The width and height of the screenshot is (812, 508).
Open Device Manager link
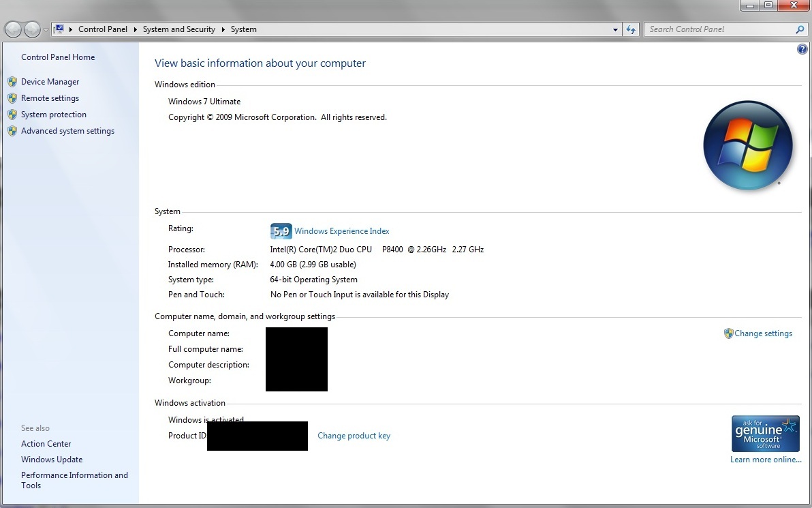[x=50, y=81]
